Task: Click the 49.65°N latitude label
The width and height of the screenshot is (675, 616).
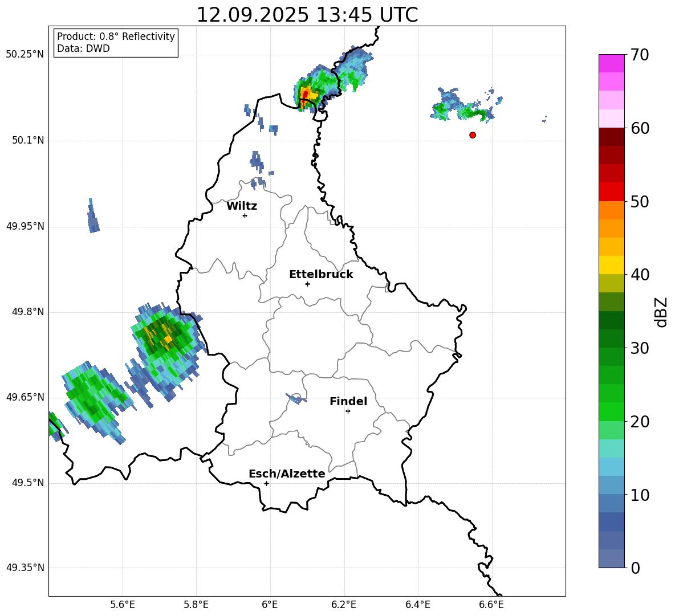Action: [x=25, y=397]
